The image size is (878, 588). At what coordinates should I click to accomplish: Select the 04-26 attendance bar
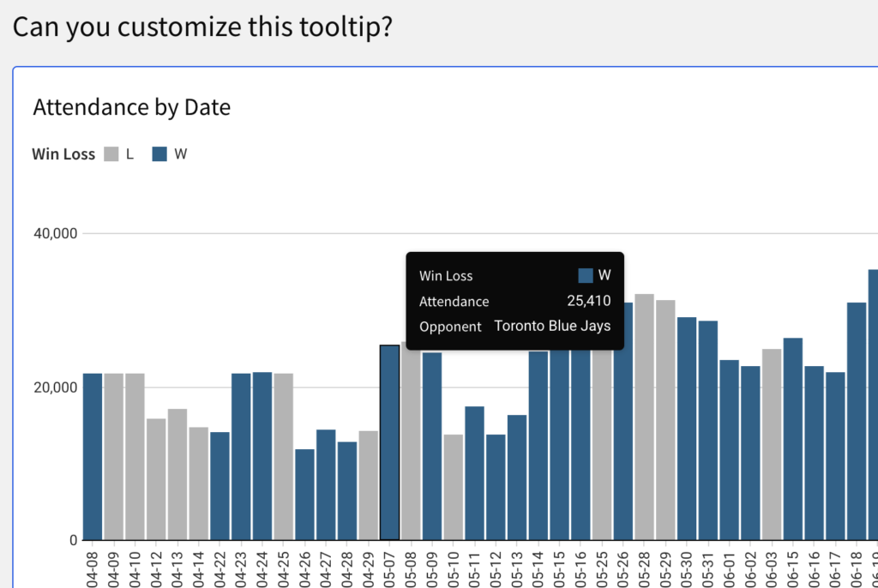click(x=304, y=494)
